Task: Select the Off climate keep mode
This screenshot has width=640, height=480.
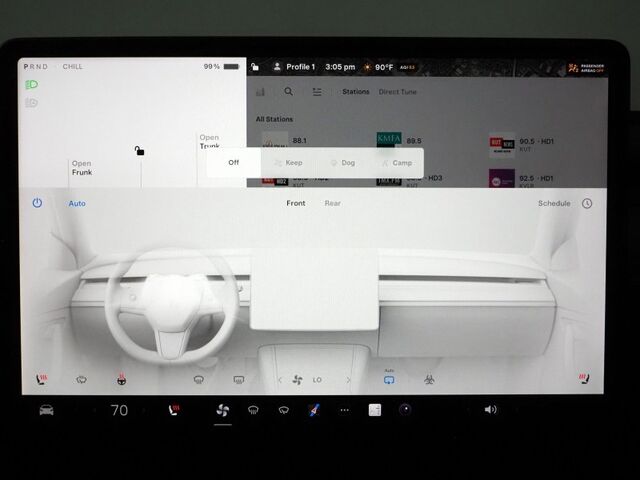Action: click(233, 162)
